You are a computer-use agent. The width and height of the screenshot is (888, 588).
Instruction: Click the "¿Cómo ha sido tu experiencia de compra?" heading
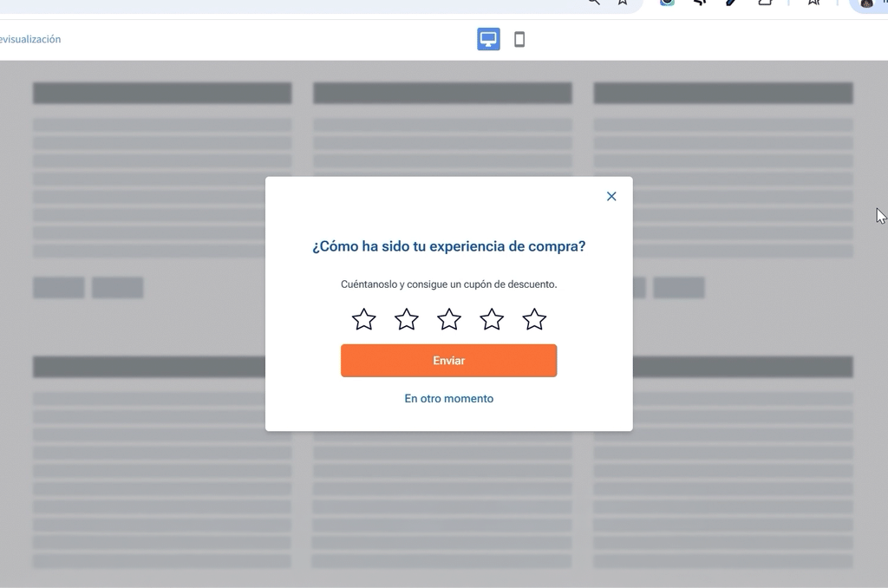448,246
